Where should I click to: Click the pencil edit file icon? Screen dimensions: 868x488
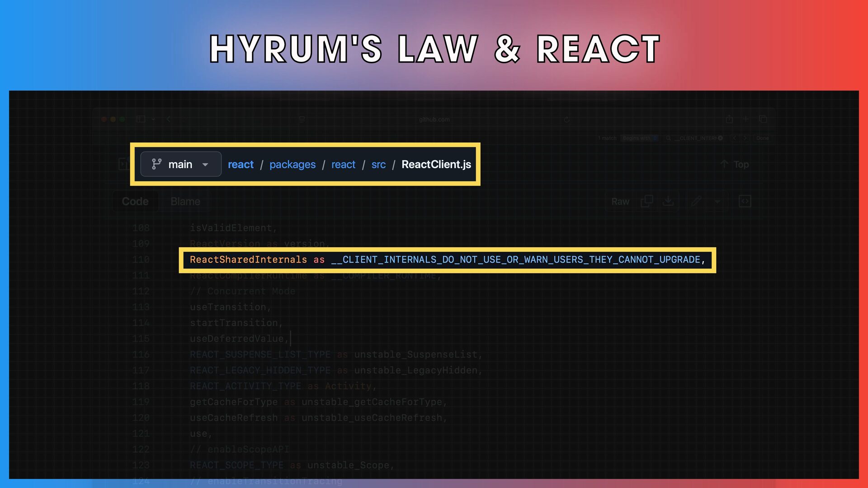(696, 202)
